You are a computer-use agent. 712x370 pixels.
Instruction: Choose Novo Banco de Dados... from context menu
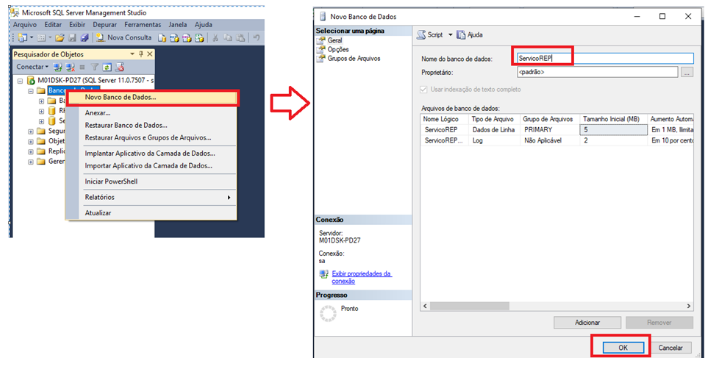point(152,98)
